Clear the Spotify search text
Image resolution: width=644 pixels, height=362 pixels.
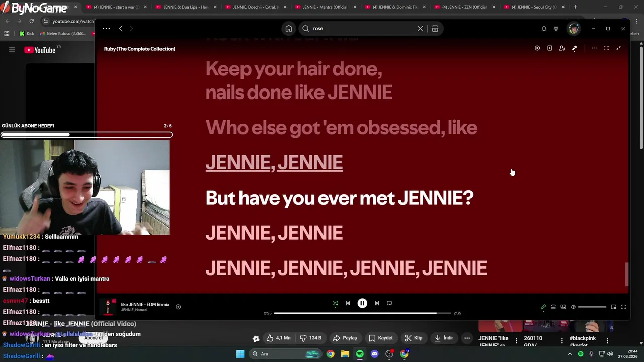pos(420,29)
